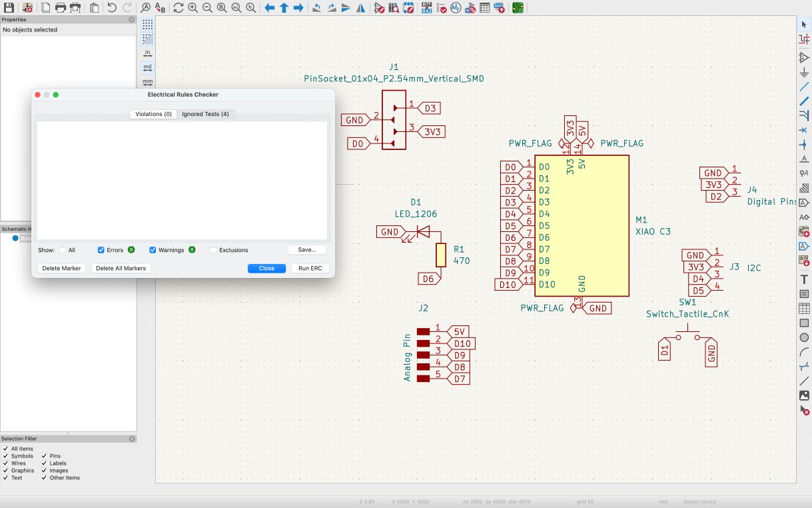812x508 pixels.
Task: Select the XIAO C3 module symbol body
Action: pos(582,226)
